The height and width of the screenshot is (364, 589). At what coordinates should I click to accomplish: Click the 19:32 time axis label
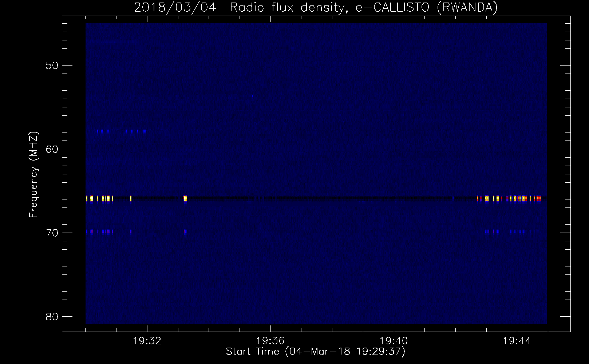coord(147,341)
